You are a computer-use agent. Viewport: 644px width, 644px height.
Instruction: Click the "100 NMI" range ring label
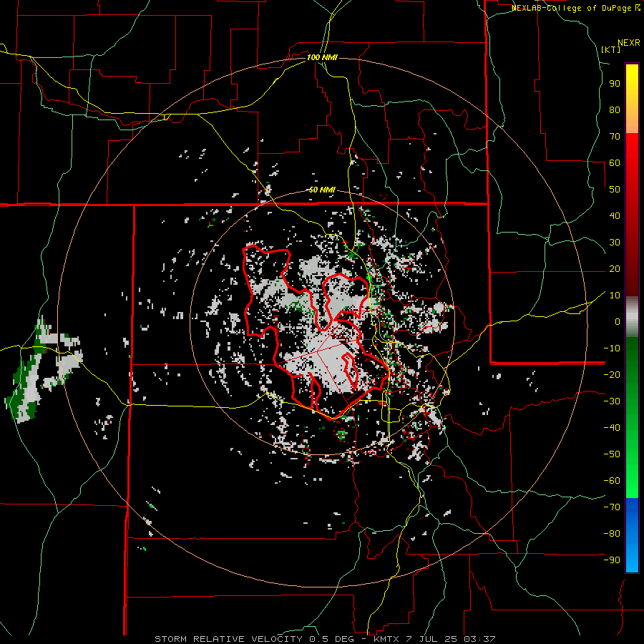click(x=322, y=57)
